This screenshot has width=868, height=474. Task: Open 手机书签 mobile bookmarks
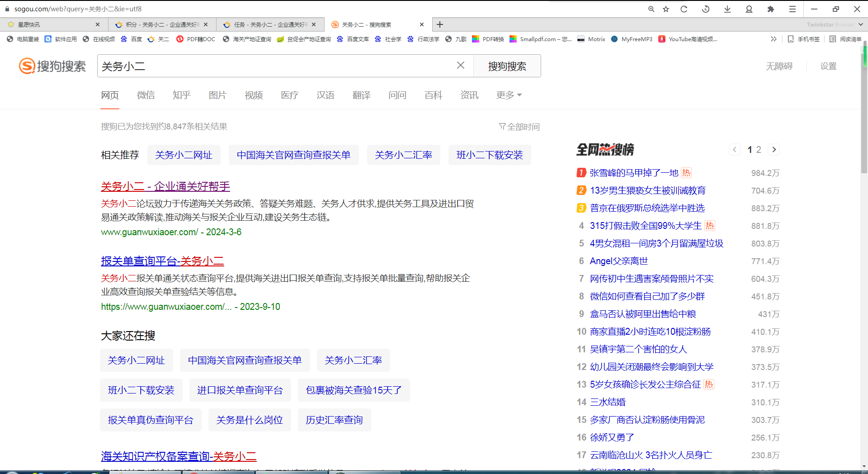(x=804, y=39)
